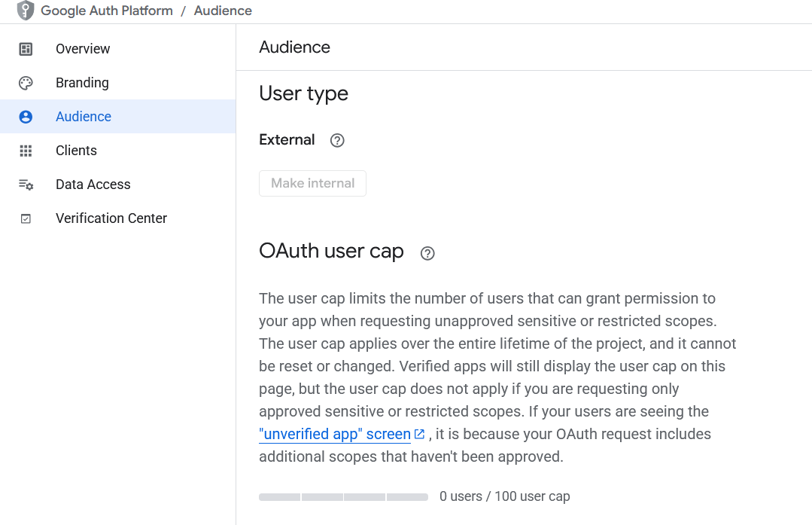Select Audience in the breadcrumb
The width and height of the screenshot is (812, 525).
pyautogui.click(x=222, y=11)
